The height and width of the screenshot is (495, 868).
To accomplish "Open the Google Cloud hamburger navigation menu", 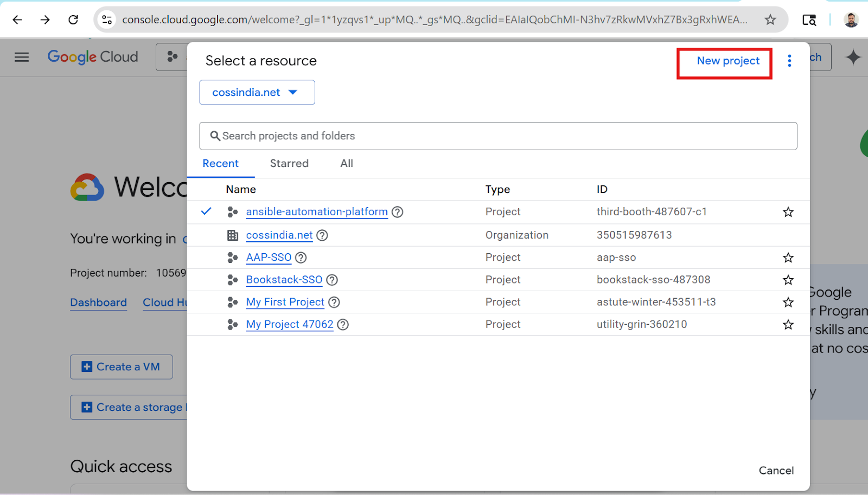I will (22, 57).
